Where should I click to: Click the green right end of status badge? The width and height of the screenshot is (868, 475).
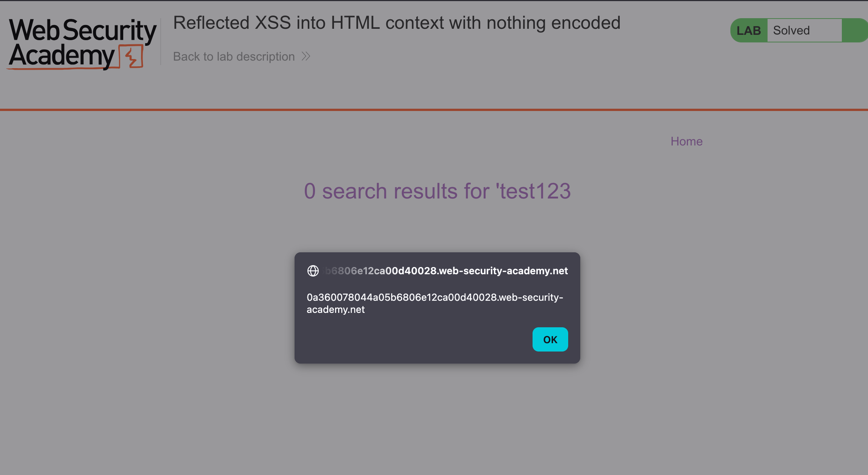coord(854,30)
